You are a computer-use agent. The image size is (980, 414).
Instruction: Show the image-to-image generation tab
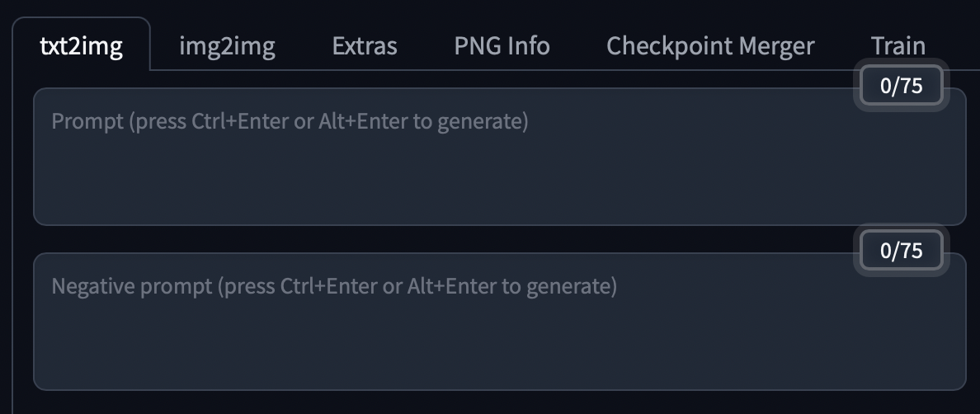pyautogui.click(x=227, y=45)
